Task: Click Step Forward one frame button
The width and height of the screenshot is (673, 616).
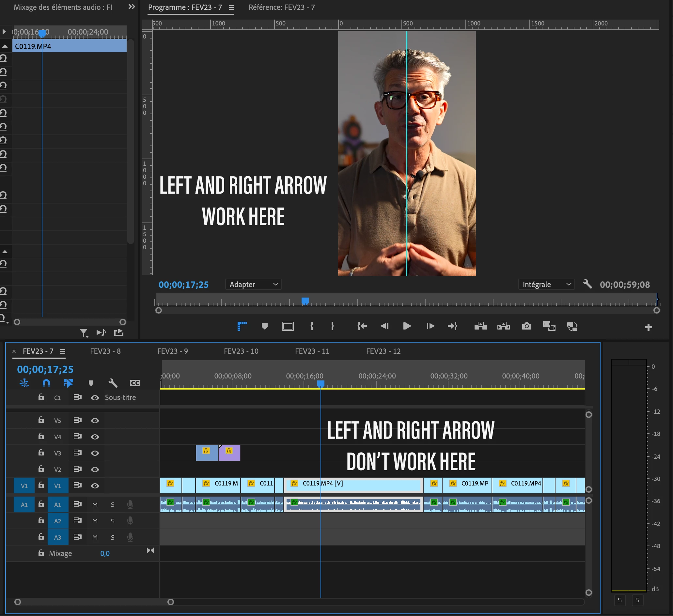Action: (x=430, y=326)
